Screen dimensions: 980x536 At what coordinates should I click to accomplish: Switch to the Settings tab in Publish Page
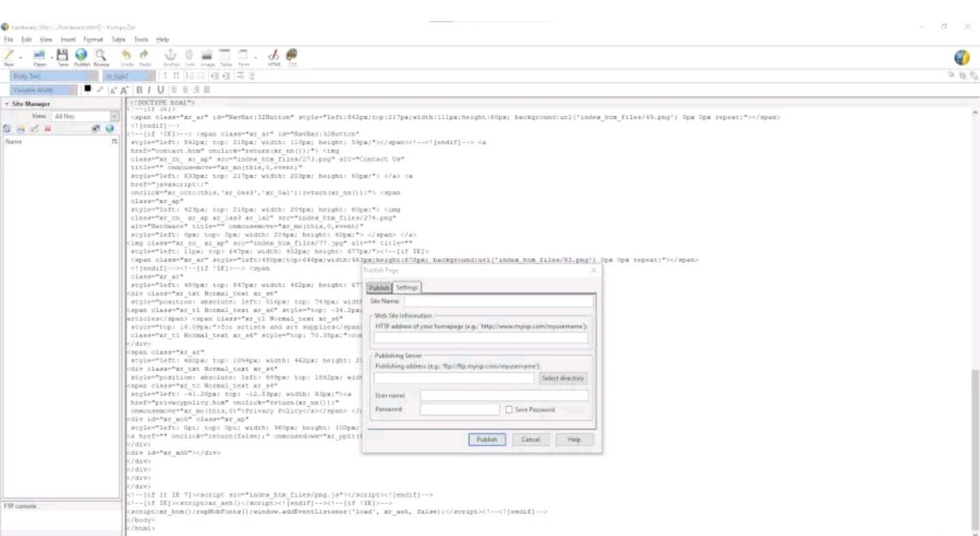(407, 287)
